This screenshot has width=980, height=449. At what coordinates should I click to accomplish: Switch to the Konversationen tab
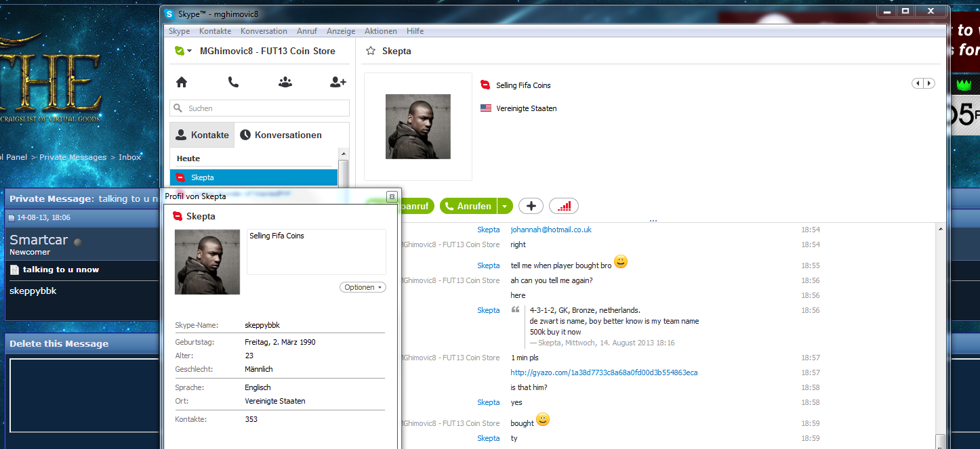[x=281, y=135]
